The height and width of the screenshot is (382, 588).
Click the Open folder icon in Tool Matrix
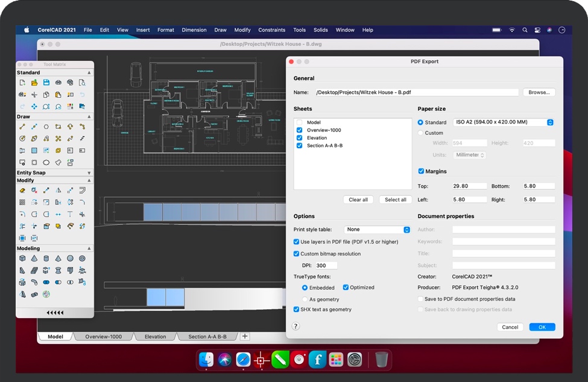[34, 83]
